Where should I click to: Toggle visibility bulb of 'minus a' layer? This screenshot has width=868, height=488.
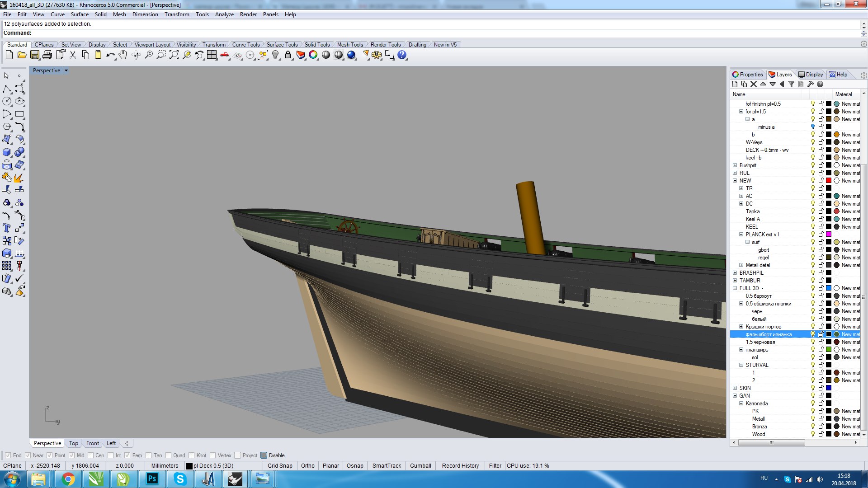(813, 127)
